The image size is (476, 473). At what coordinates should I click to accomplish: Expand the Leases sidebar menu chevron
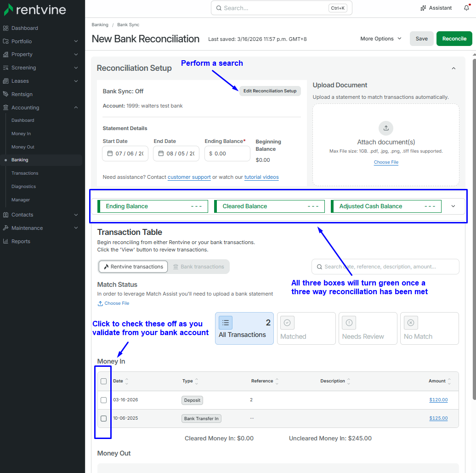point(76,81)
